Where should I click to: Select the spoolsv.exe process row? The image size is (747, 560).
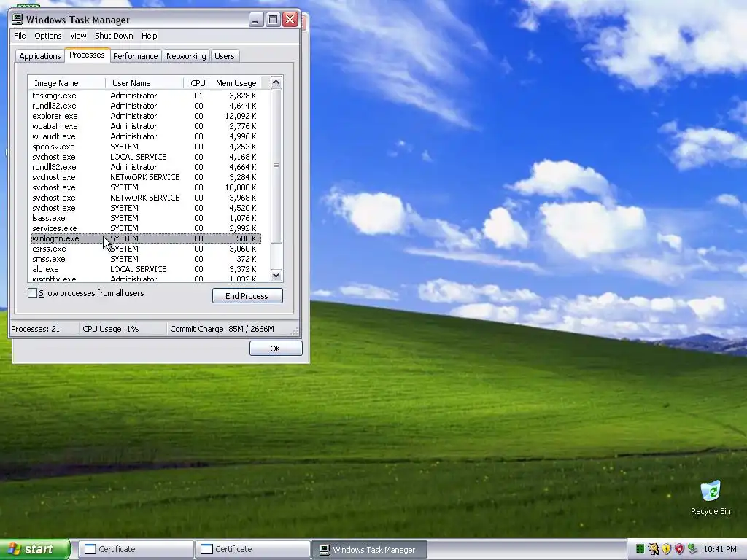(145, 147)
